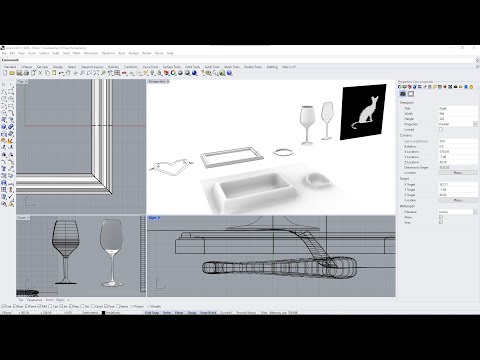480x360 pixels.
Task: Click the Open file folder icon
Action: [12, 73]
